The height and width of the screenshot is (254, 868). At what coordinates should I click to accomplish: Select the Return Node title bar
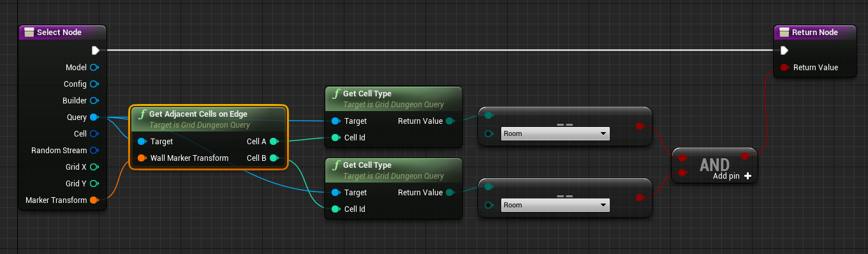click(814, 32)
